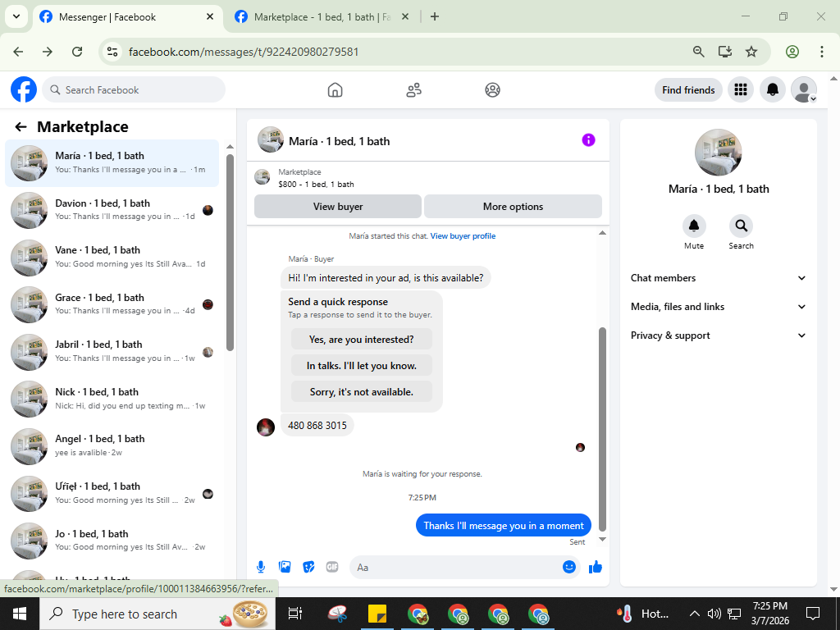Image resolution: width=840 pixels, height=630 pixels.
Task: Record a voice clip with microphone icon
Action: pyautogui.click(x=260, y=567)
